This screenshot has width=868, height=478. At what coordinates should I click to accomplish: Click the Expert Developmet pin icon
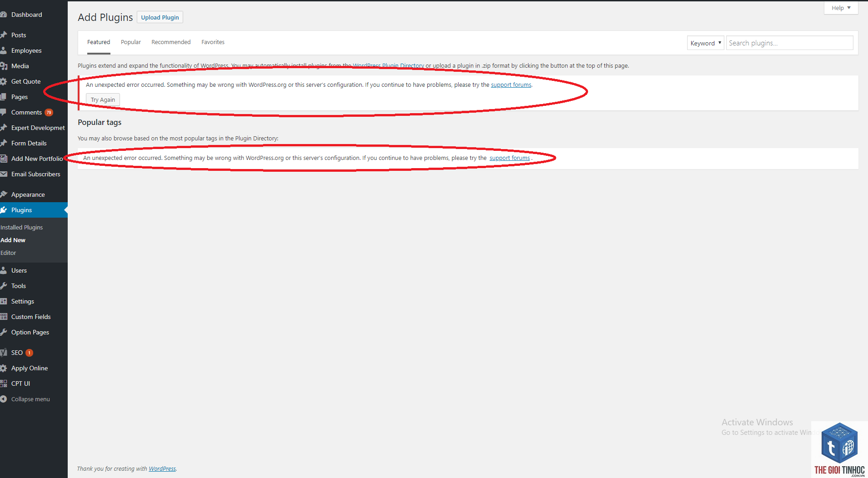coord(3,128)
